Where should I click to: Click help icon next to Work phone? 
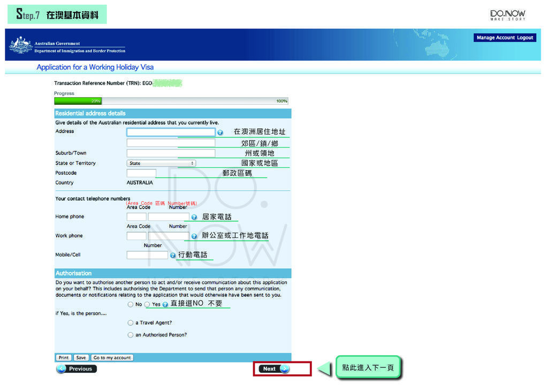(x=194, y=236)
